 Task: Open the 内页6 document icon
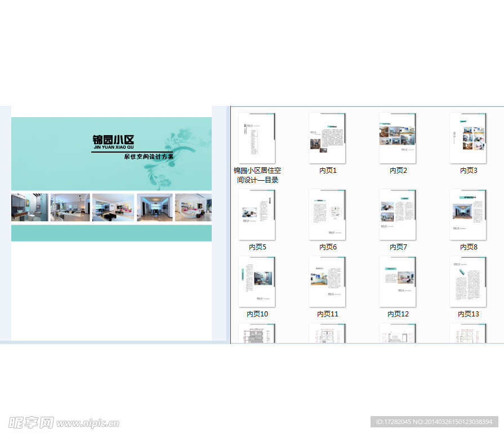(x=327, y=215)
